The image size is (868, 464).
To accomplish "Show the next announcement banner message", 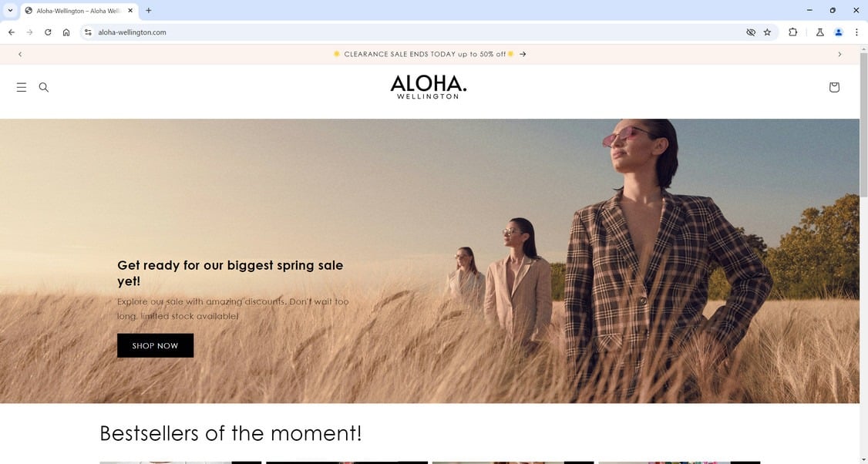I will (839, 54).
